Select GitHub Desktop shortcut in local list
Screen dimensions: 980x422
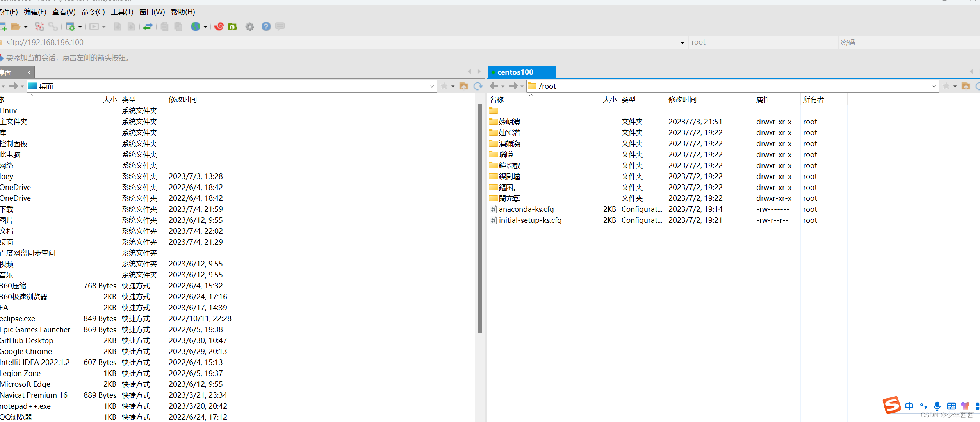click(x=27, y=341)
